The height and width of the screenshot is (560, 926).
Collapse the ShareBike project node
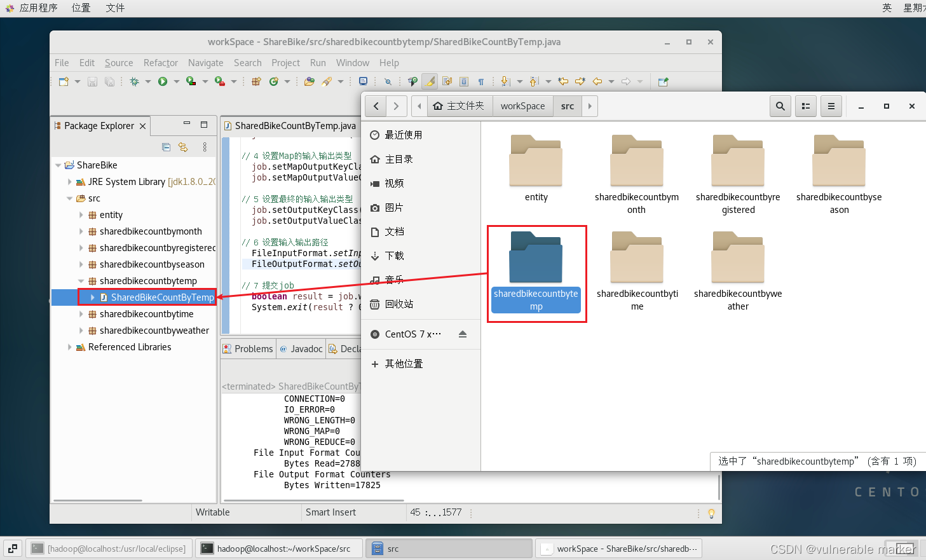pos(58,165)
